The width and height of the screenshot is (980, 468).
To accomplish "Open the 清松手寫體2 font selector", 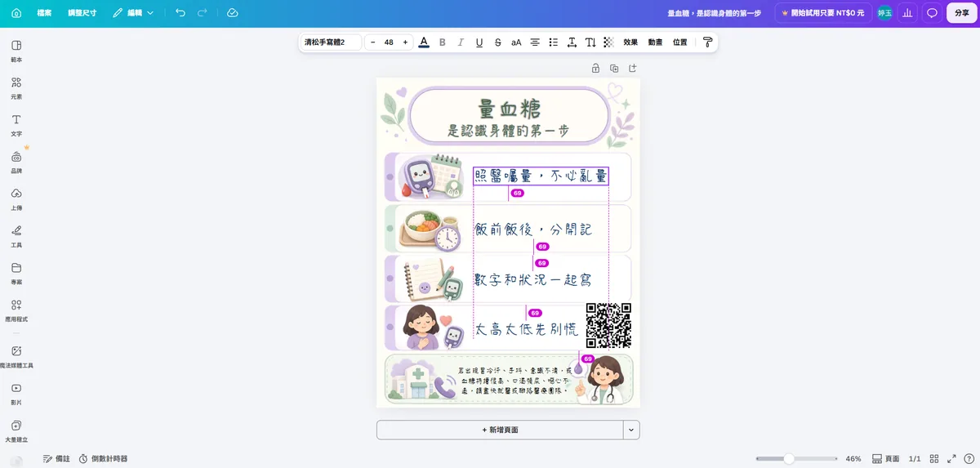I will pyautogui.click(x=331, y=42).
